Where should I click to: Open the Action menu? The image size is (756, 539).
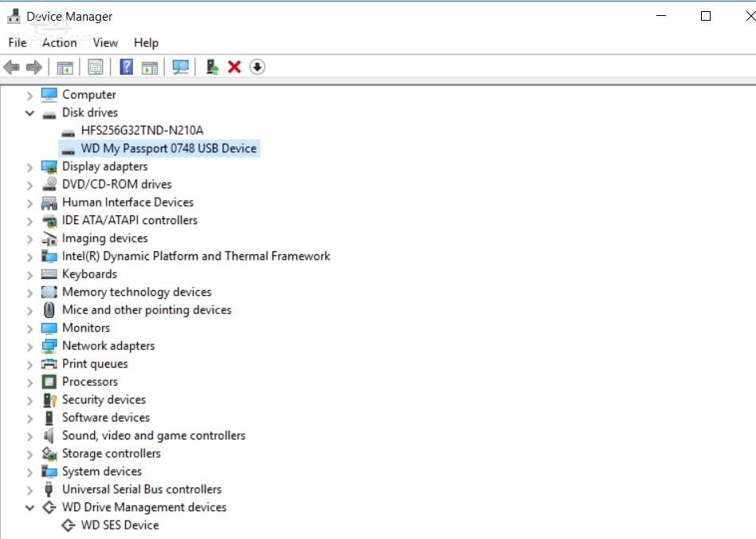(59, 42)
